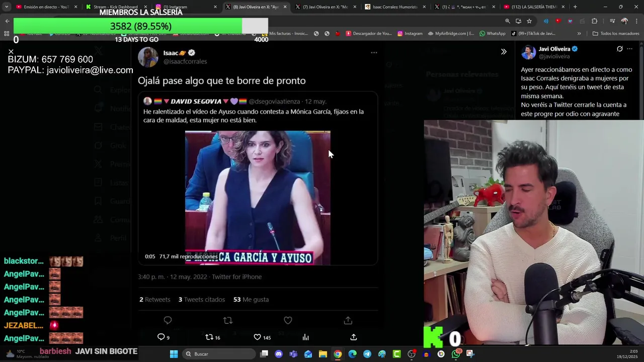The height and width of the screenshot is (362, 644).
Task: Open the Extensions puzzle icon
Action: (x=594, y=21)
